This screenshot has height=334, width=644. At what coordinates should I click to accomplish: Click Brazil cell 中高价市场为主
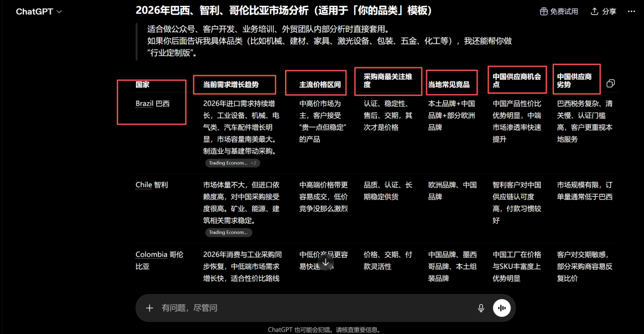click(x=323, y=122)
